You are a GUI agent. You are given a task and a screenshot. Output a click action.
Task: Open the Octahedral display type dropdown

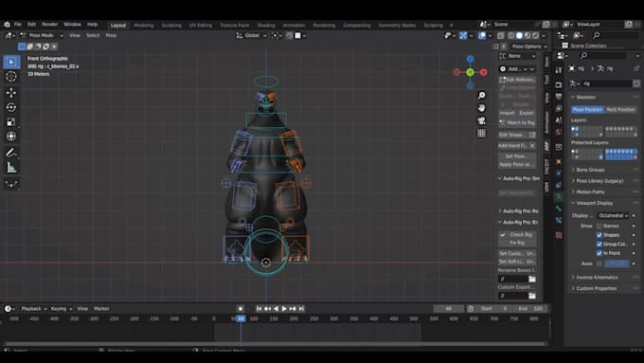click(x=613, y=216)
